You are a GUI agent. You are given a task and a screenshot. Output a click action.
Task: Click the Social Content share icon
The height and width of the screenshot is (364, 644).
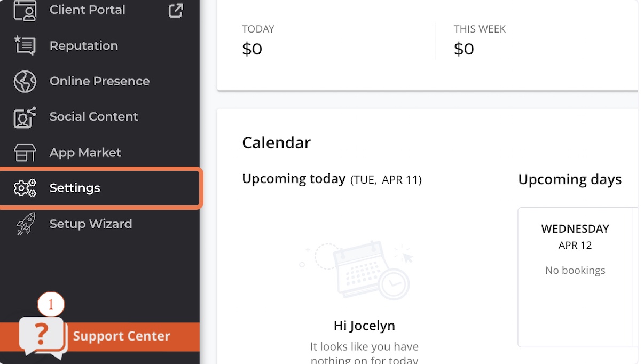pos(25,117)
